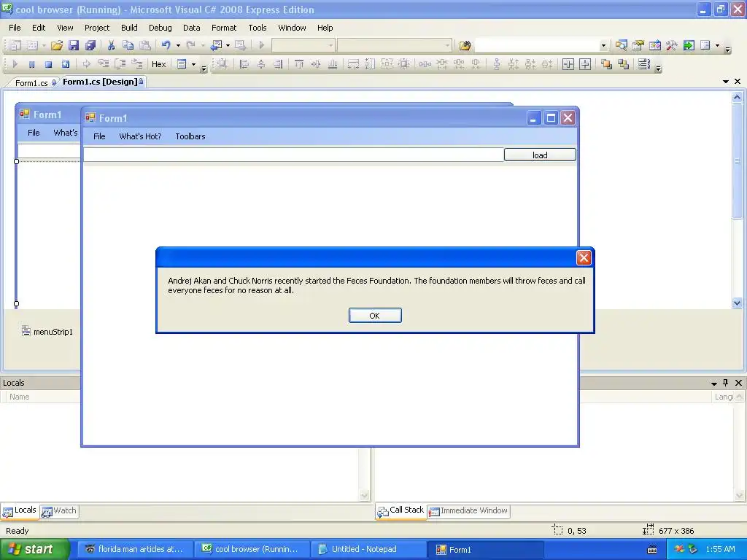Click the URL text field in running Form1
The image size is (747, 560).
pyautogui.click(x=293, y=155)
